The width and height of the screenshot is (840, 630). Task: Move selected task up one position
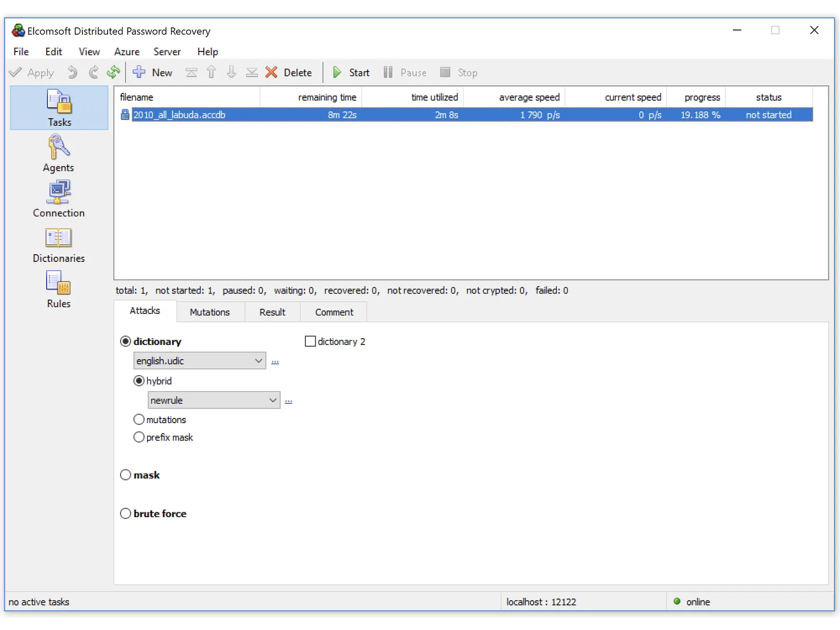[x=211, y=72]
